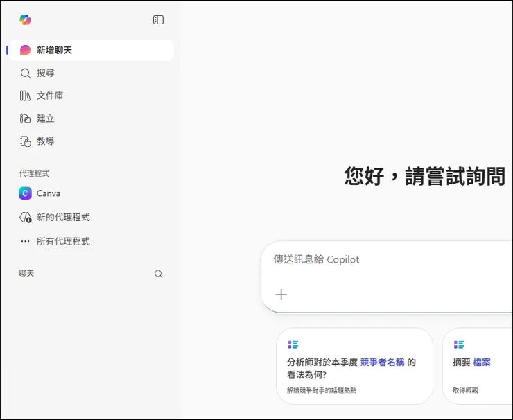Click the 教導 notebook icon
This screenshot has height=420, width=513.
click(25, 141)
